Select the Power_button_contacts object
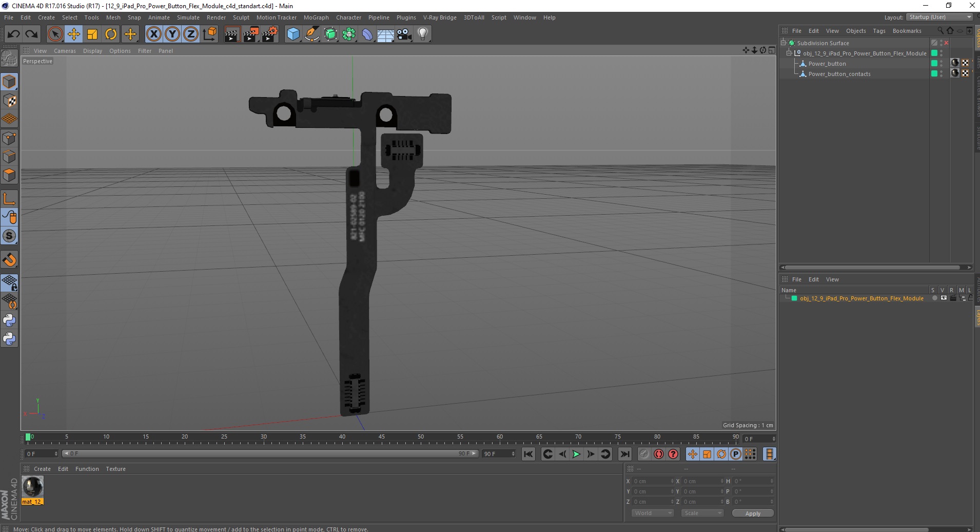 839,74
